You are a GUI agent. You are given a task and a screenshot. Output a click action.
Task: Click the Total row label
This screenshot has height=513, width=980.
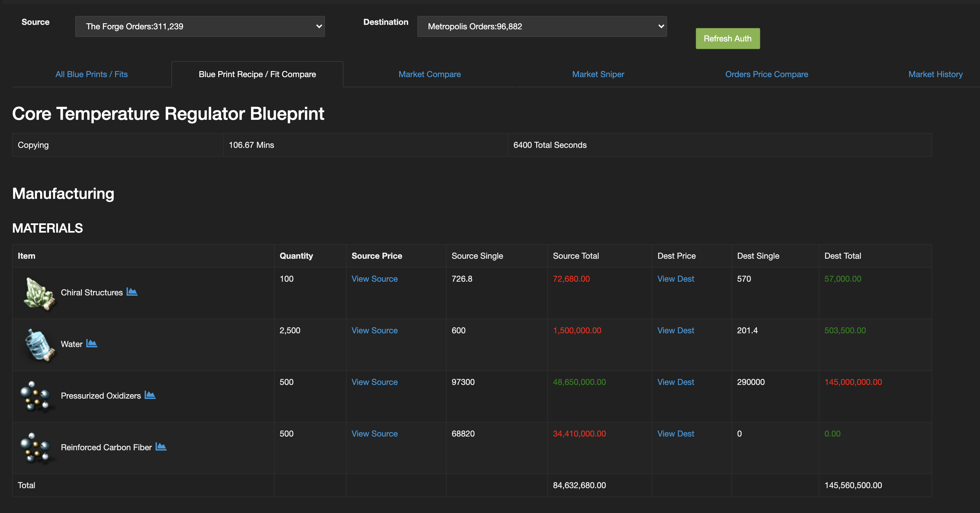[x=26, y=485]
